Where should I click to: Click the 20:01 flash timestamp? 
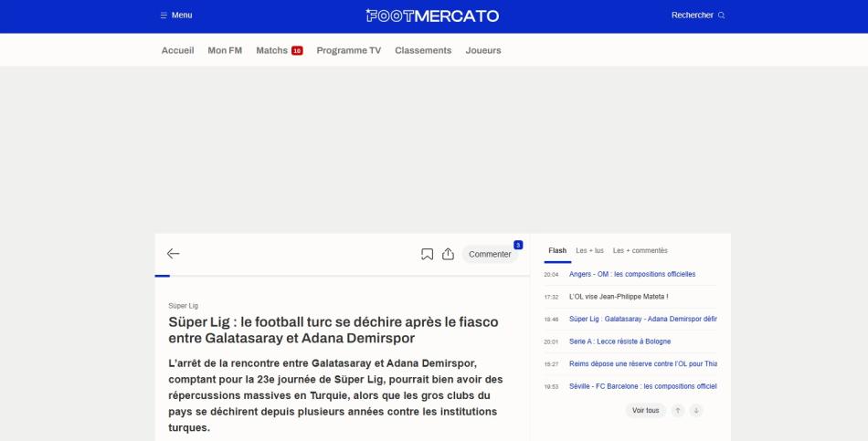pos(551,342)
